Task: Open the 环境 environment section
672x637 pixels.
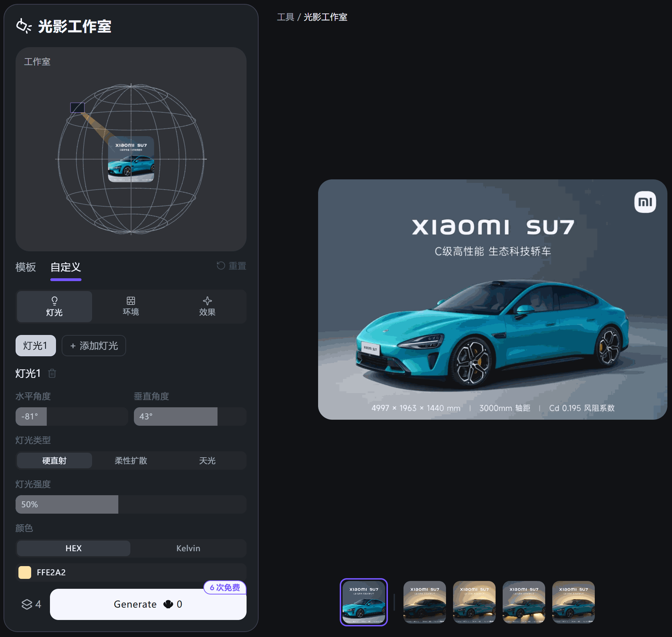Action: click(131, 307)
